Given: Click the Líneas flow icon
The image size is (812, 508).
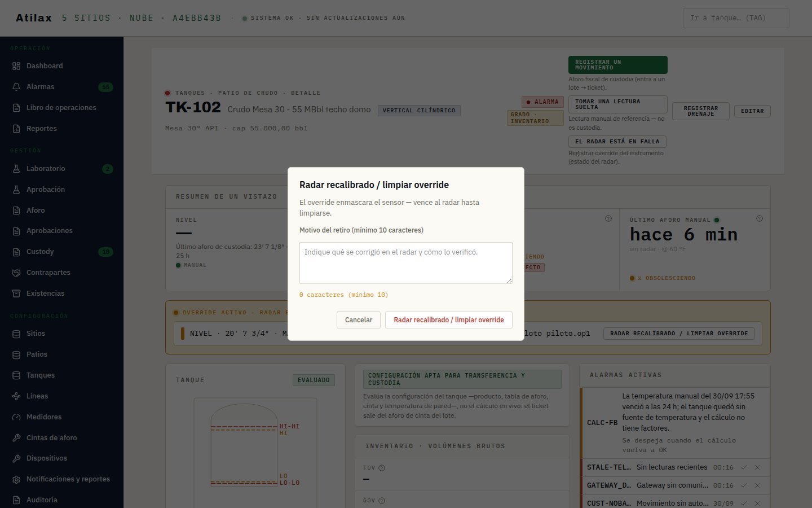Looking at the screenshot, I should (x=16, y=396).
